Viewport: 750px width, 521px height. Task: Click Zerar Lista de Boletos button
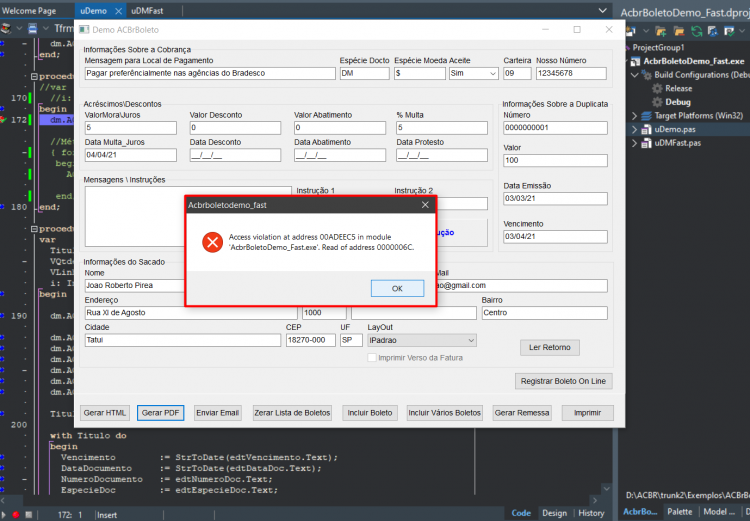292,413
